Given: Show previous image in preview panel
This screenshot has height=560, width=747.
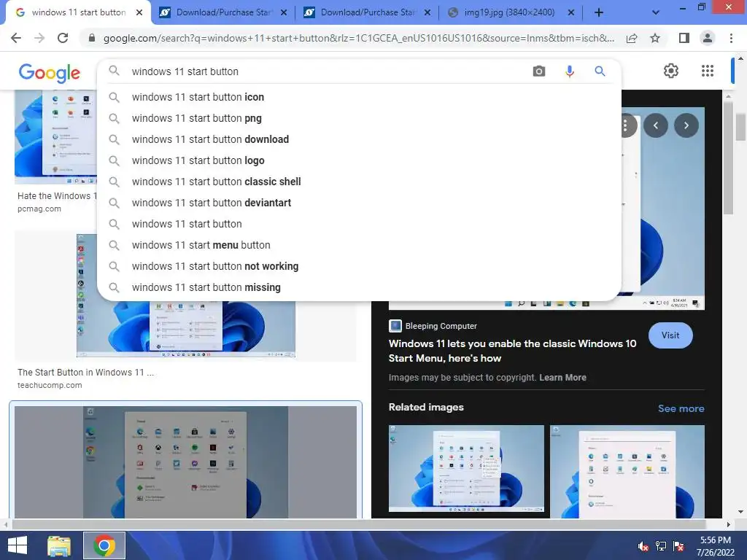Looking at the screenshot, I should coord(656,125).
